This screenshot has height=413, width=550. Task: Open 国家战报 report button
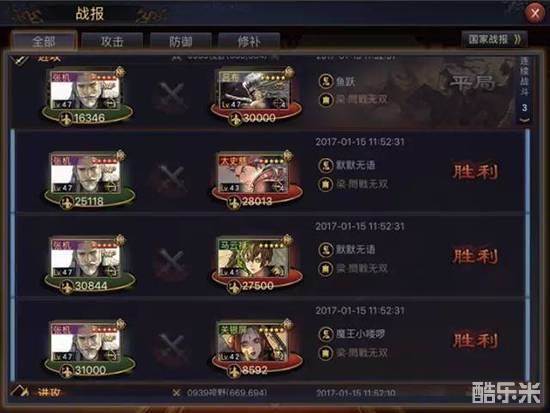point(495,39)
